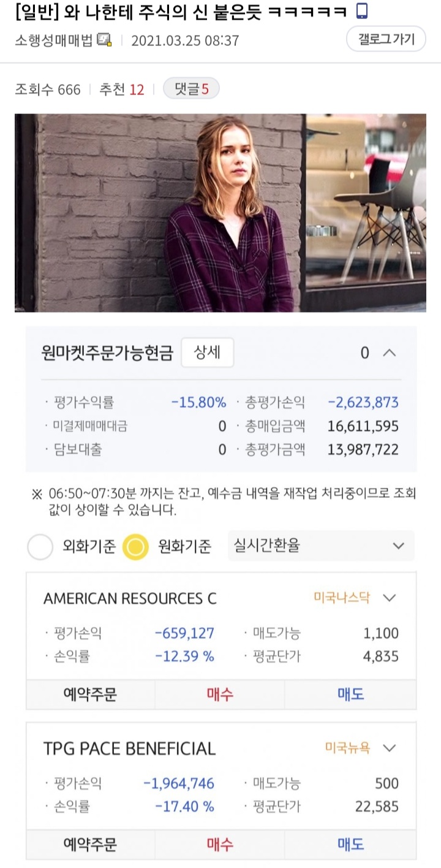
Task: Select the 외화기준 radio button
Action: click(x=40, y=547)
